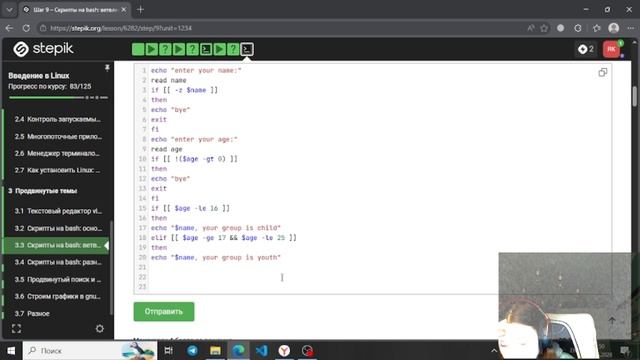
Task: Open Windows Start menu
Action: (11, 351)
